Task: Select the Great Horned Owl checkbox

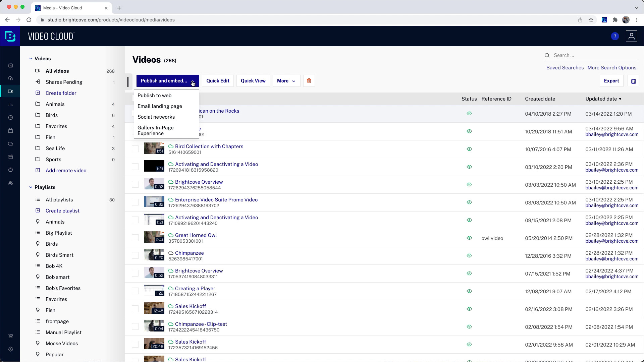Action: [x=135, y=238]
